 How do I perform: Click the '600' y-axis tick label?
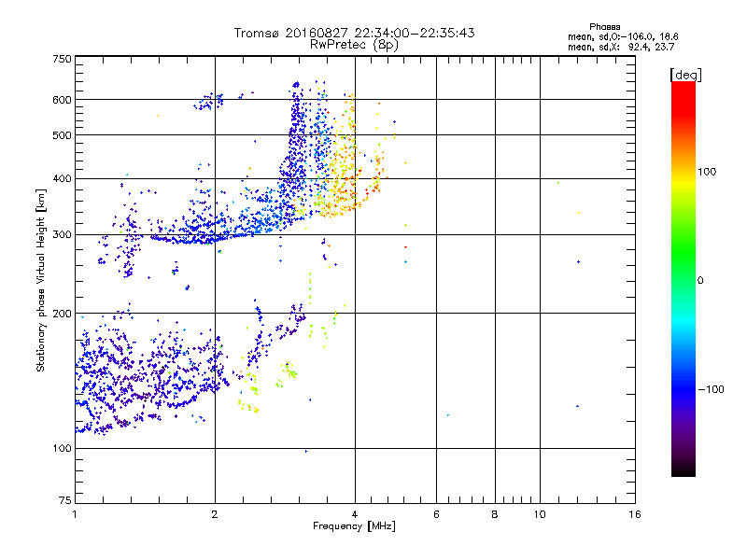click(62, 100)
